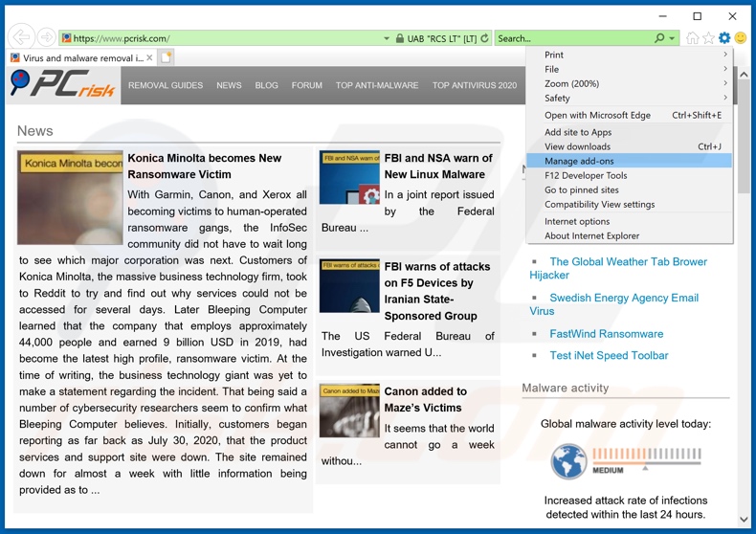Viewport: 756px width, 534px height.
Task: Click the browser Back arrow button
Action: pyautogui.click(x=21, y=37)
